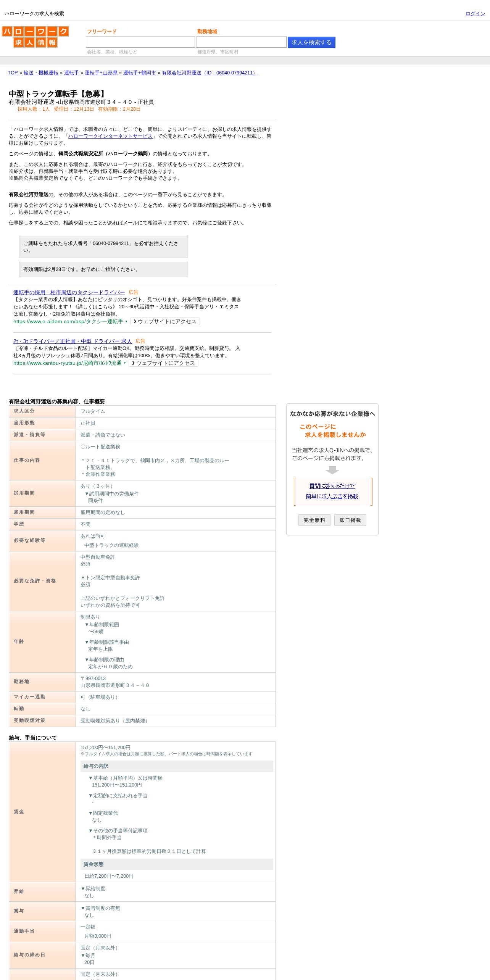Click the 可（駐車場あり） cell
The image size is (490, 980).
click(176, 697)
